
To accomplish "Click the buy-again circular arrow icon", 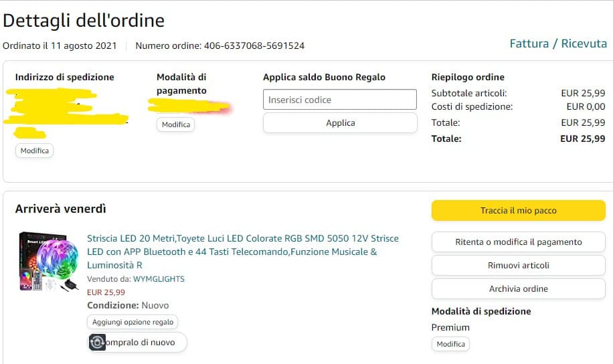I will point(98,343).
